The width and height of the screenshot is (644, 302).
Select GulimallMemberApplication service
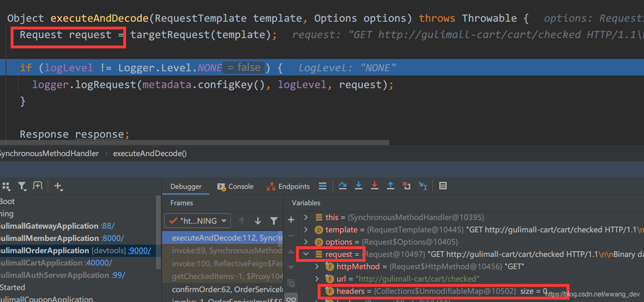coord(62,238)
